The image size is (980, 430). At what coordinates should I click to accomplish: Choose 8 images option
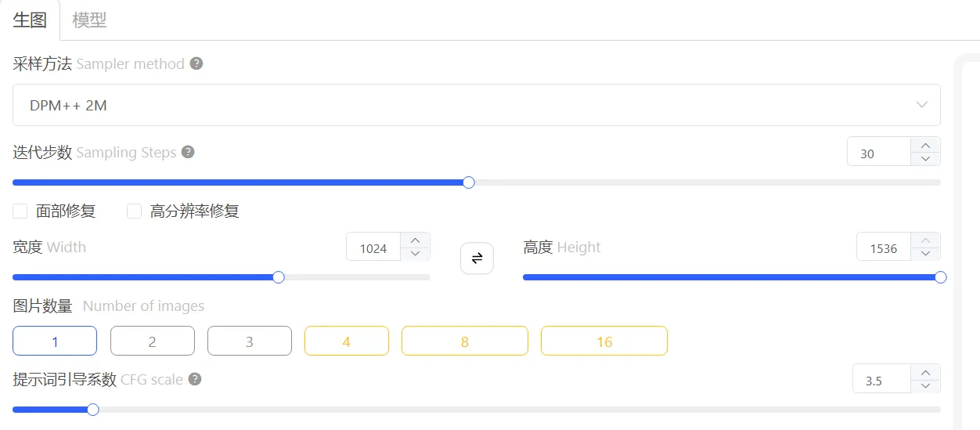[464, 341]
